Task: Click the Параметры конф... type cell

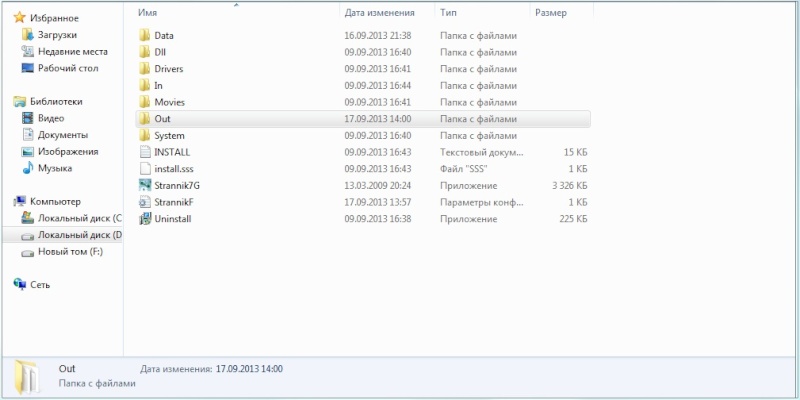Action: click(482, 202)
